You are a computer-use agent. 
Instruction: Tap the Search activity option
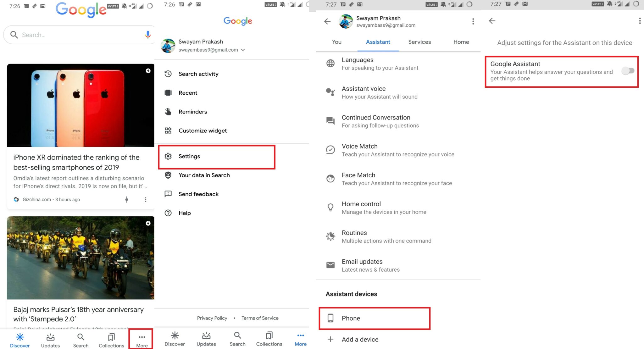(198, 74)
